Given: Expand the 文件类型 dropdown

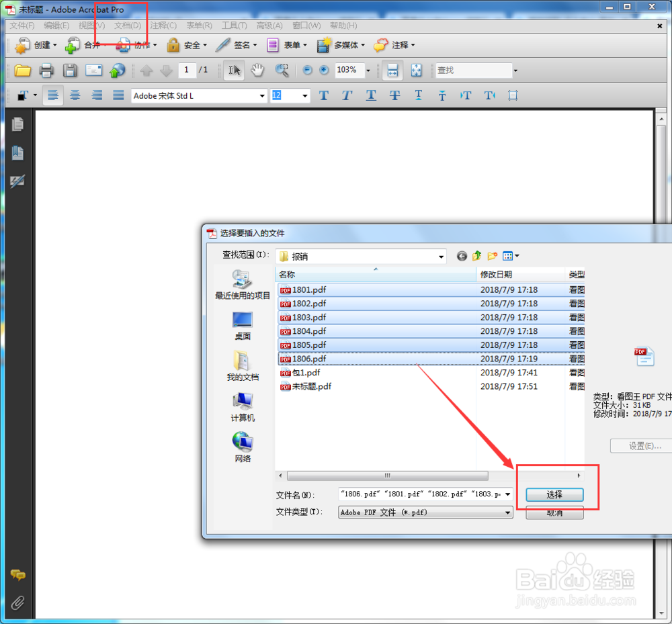Looking at the screenshot, I should 508,512.
